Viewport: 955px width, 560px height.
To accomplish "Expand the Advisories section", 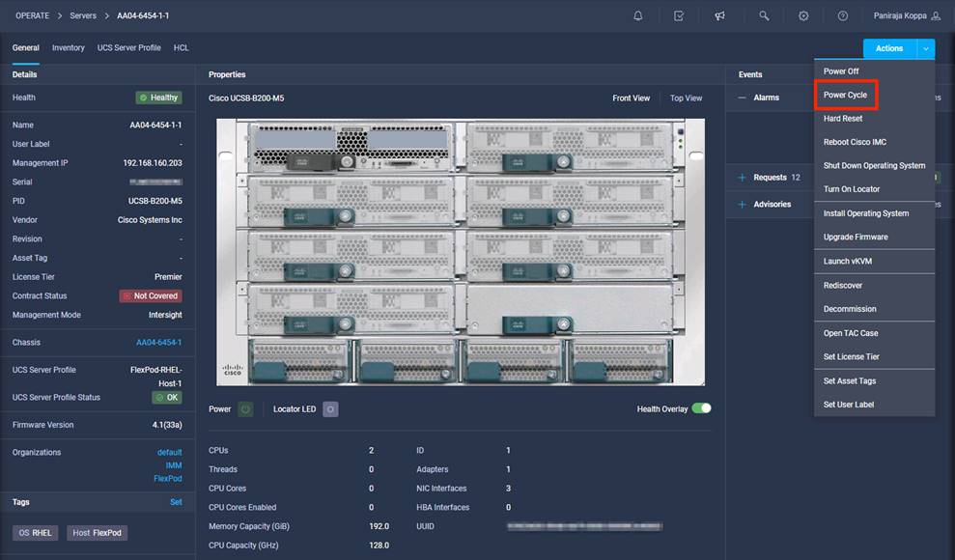I will pos(742,205).
